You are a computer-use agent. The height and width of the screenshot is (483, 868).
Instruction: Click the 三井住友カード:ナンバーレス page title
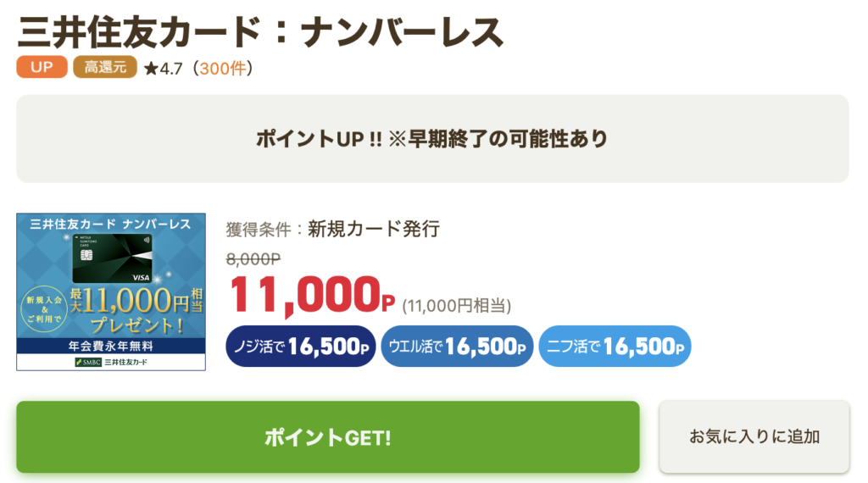[x=261, y=32]
